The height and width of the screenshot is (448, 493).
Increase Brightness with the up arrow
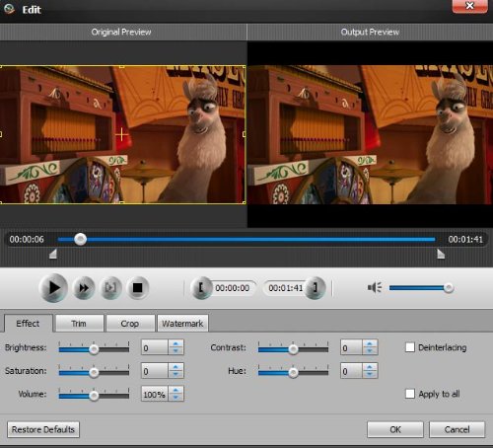(176, 343)
